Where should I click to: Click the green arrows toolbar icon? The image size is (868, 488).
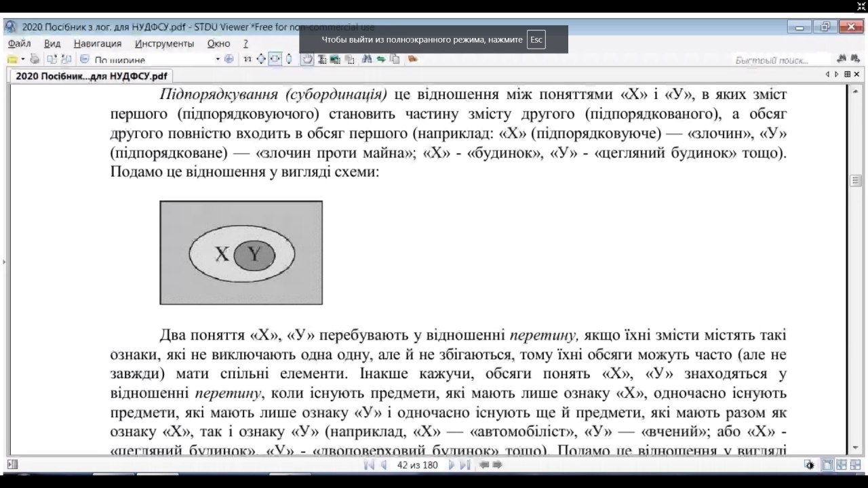[381, 59]
